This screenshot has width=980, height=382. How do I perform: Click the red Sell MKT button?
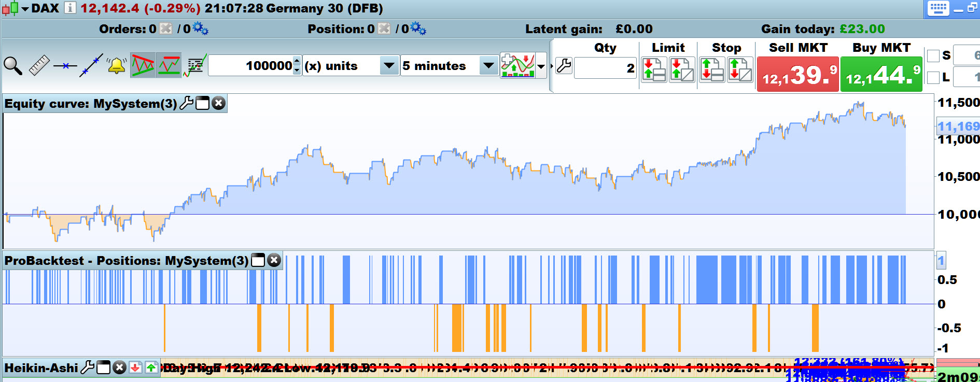pos(797,75)
